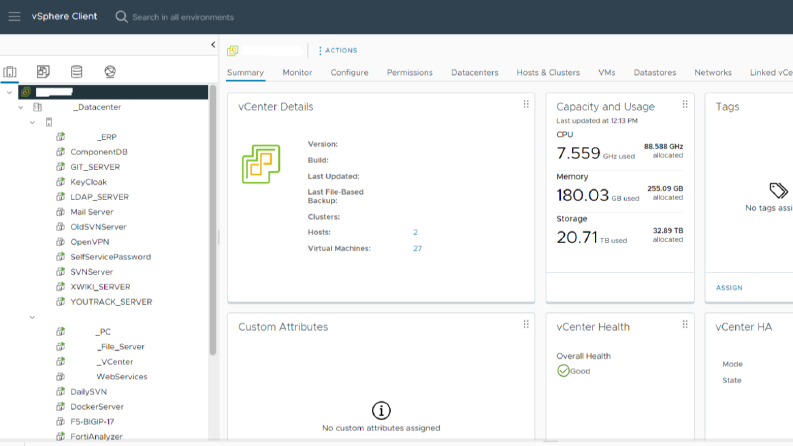Collapse the vCenter root tree node
This screenshot has width=793, height=446.
tap(9, 92)
